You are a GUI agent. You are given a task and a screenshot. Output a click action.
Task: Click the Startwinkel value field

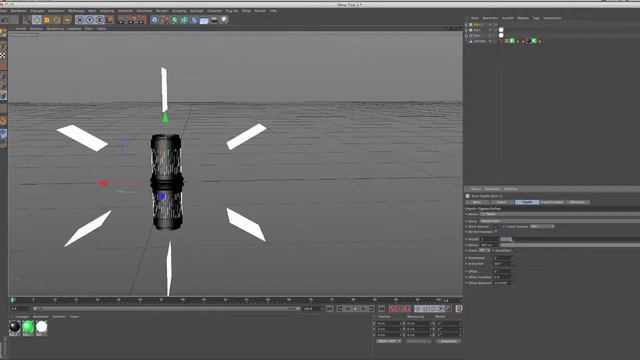click(x=502, y=258)
